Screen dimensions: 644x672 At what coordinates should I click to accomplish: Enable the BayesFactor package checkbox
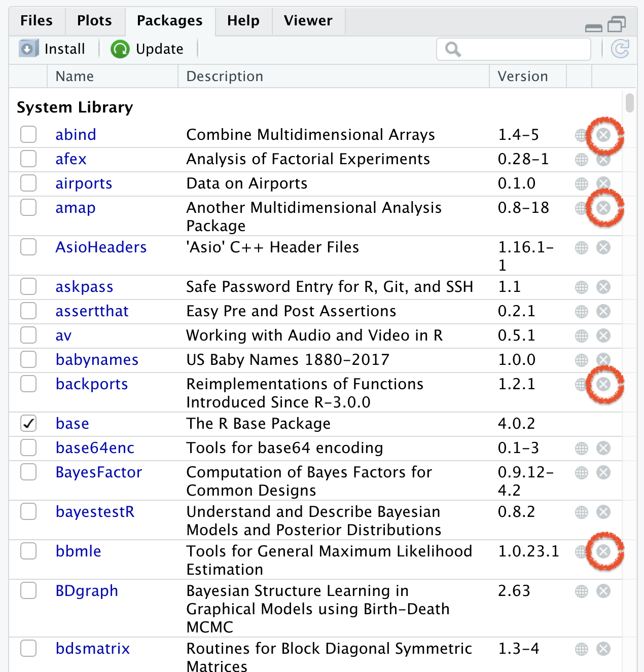[x=28, y=472]
